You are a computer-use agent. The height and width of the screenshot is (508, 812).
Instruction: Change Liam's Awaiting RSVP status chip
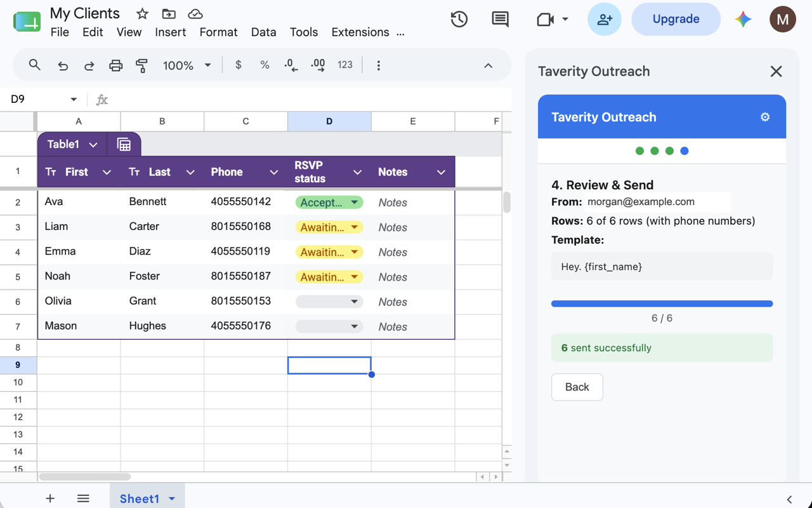click(x=329, y=227)
